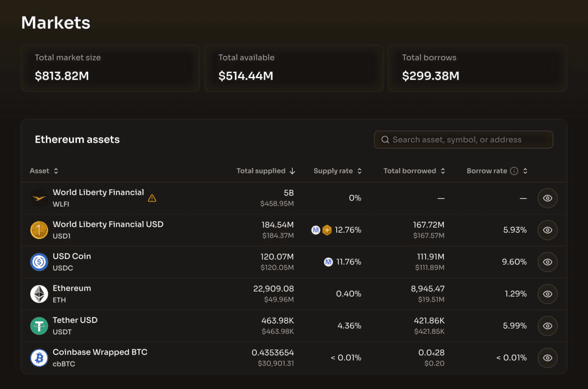
Task: Click the warning triangle beside World Liberty Financial
Action: (x=152, y=198)
